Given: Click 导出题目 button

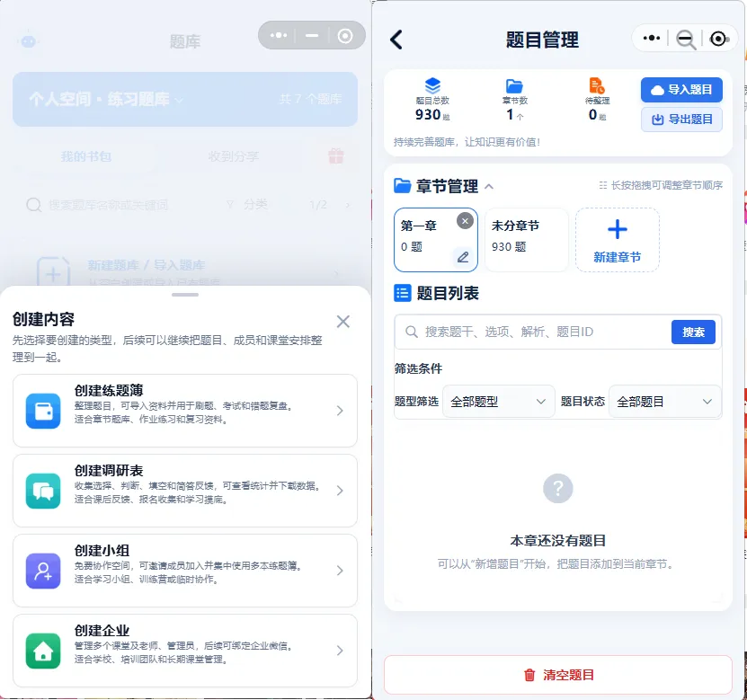Looking at the screenshot, I should pyautogui.click(x=681, y=119).
